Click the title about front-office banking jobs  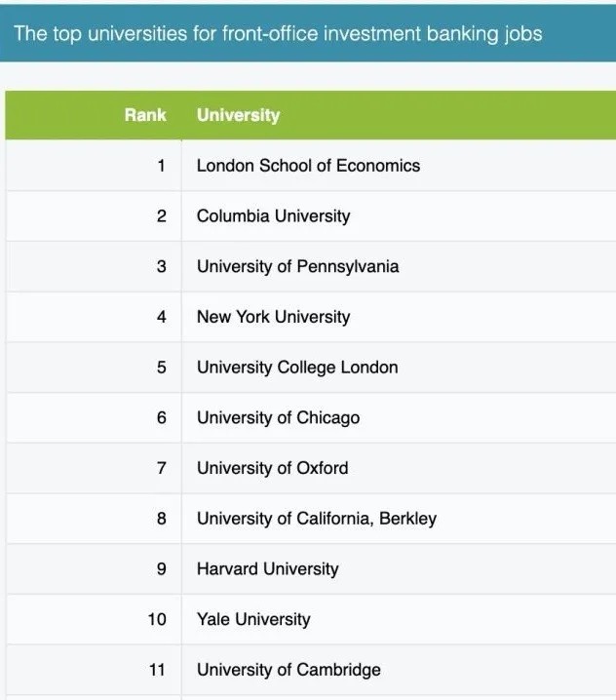278,34
